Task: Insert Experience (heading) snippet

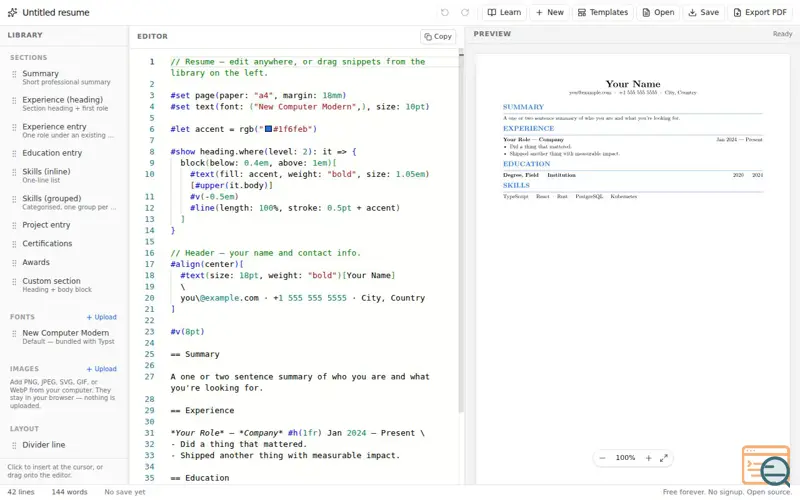Action: tap(64, 104)
